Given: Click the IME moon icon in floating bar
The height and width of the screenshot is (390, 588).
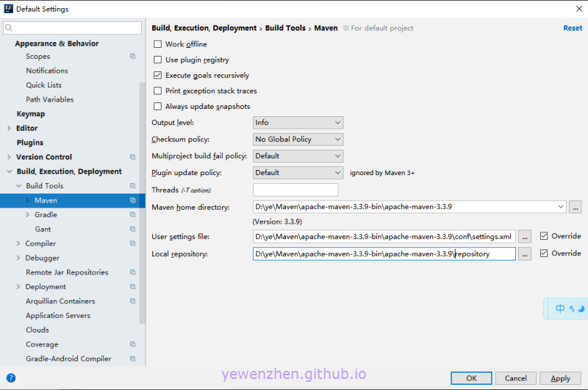Looking at the screenshot, I should coord(581,309).
